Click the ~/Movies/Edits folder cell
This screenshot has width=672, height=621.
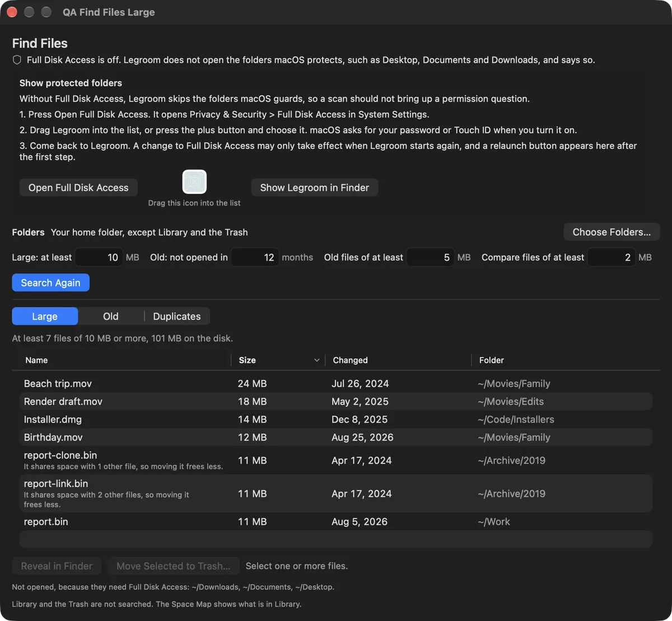tap(511, 401)
